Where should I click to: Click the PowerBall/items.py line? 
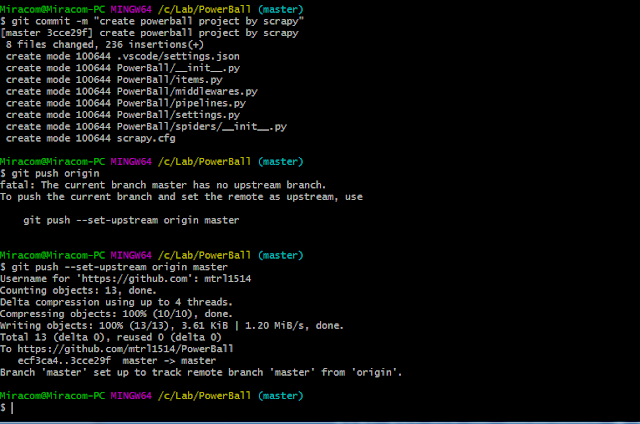click(x=114, y=80)
